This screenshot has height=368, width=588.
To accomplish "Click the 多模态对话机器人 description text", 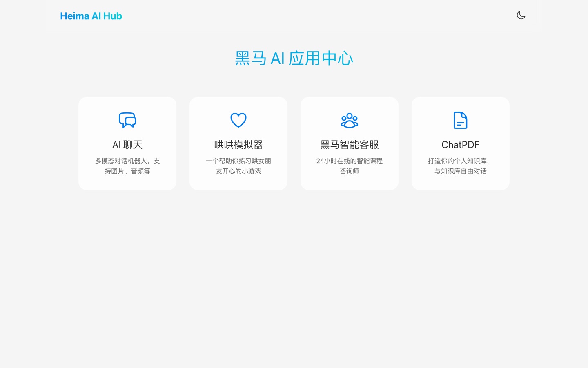I will 127,166.
